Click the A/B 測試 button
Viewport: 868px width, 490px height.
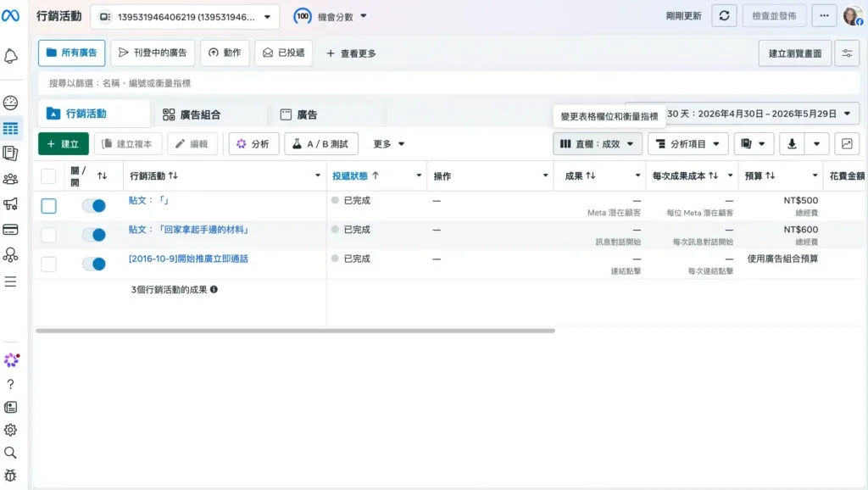point(321,144)
